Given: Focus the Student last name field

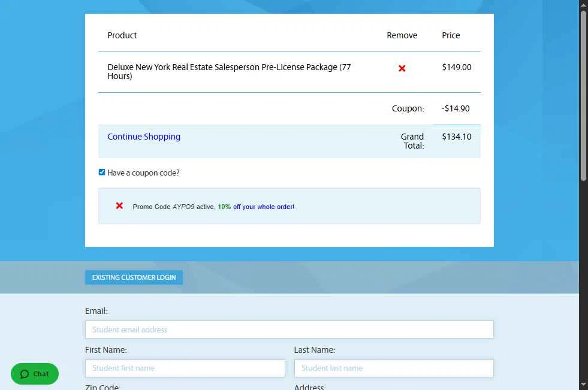Looking at the screenshot, I should [x=394, y=368].
